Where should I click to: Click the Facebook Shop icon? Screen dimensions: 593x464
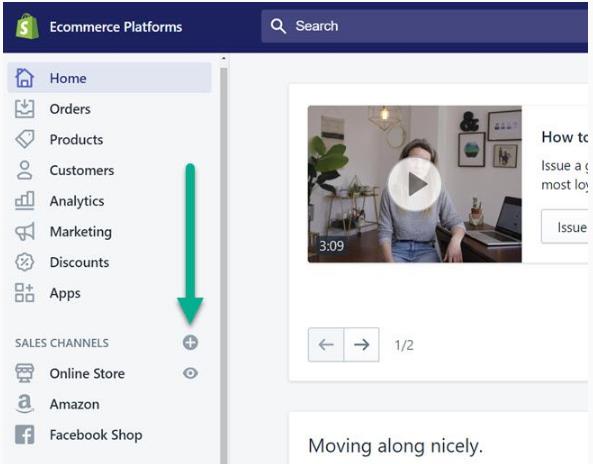pos(25,435)
